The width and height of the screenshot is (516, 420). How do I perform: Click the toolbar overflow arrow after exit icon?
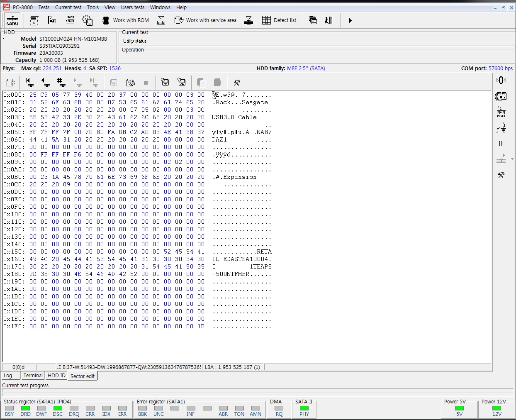[350, 20]
